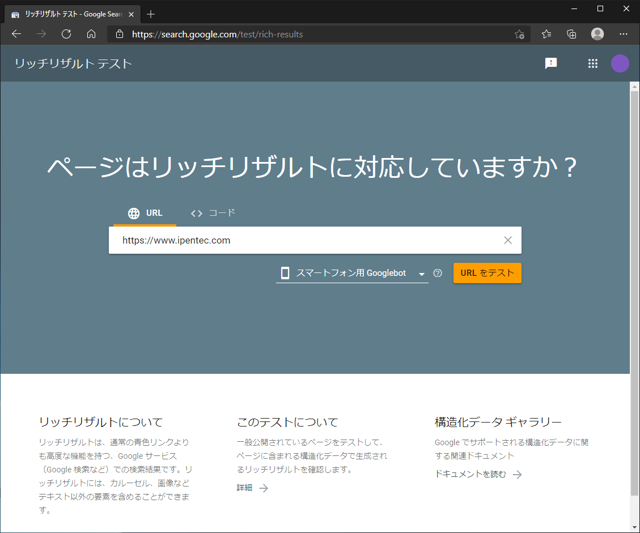Close the リッチリザルト テスト browser tab
The height and width of the screenshot is (533, 640).
pos(131,14)
